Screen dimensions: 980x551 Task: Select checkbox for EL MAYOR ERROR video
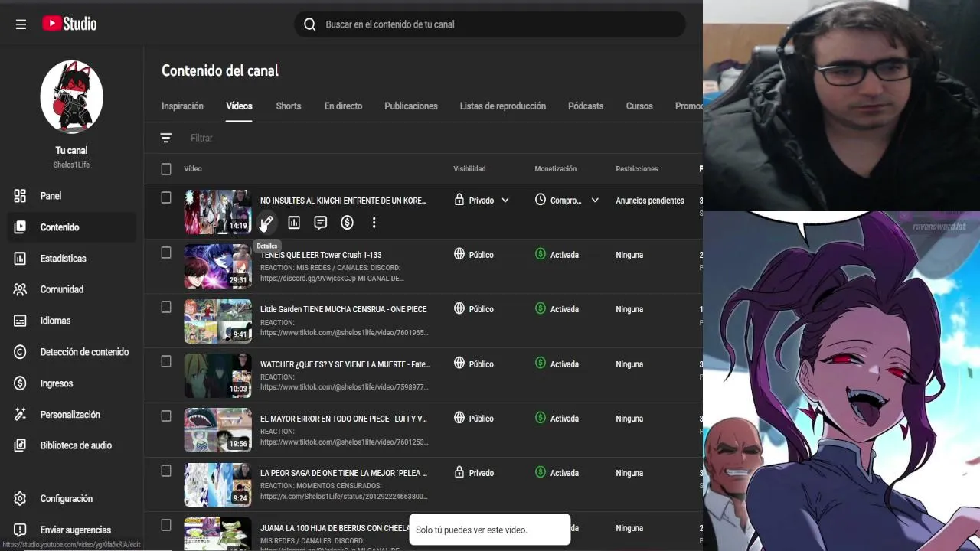[166, 416]
